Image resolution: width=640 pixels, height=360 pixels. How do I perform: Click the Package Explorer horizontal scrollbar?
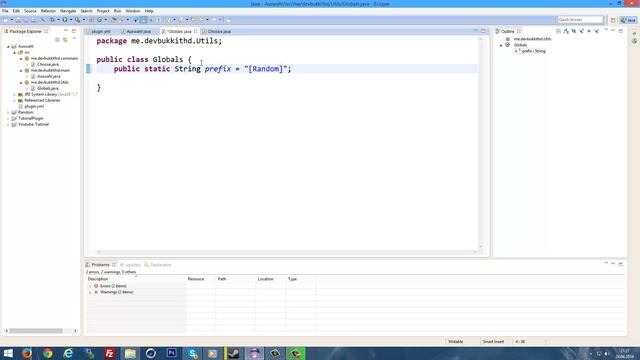click(36, 331)
